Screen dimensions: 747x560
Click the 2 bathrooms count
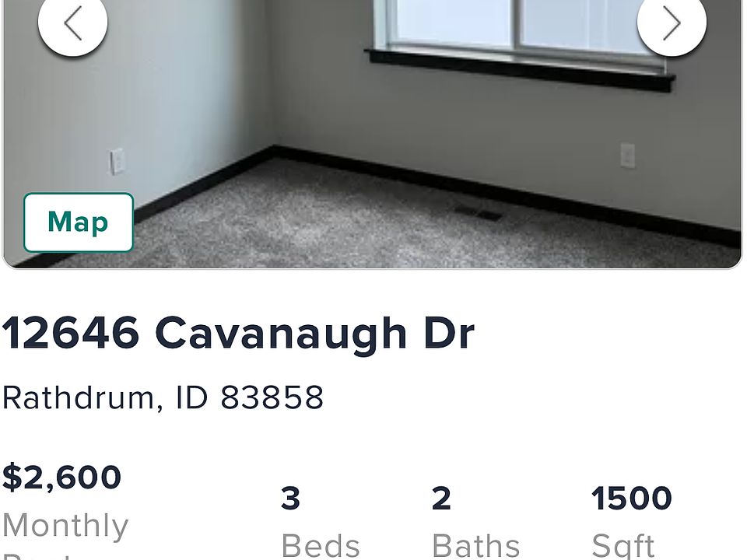click(x=441, y=499)
